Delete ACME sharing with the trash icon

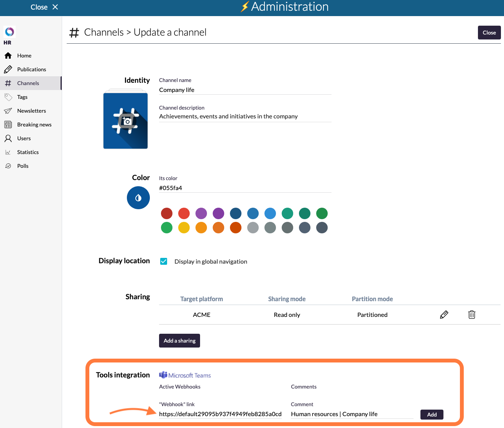(x=471, y=315)
